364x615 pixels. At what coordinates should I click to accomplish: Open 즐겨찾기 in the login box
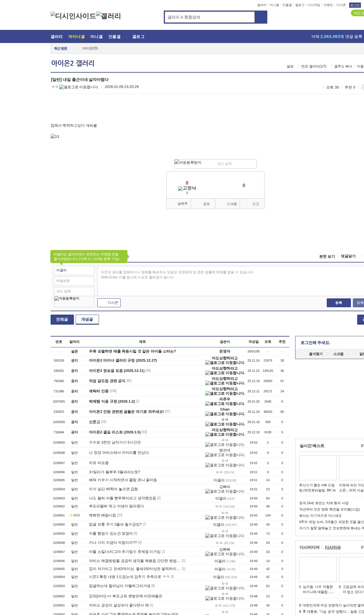point(316,354)
